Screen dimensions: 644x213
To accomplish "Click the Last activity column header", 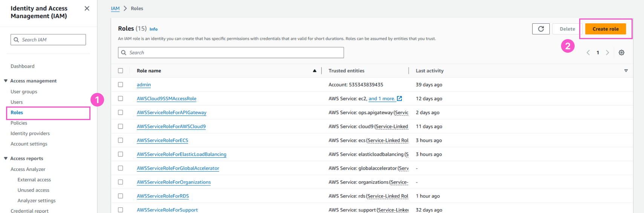I will [x=429, y=71].
